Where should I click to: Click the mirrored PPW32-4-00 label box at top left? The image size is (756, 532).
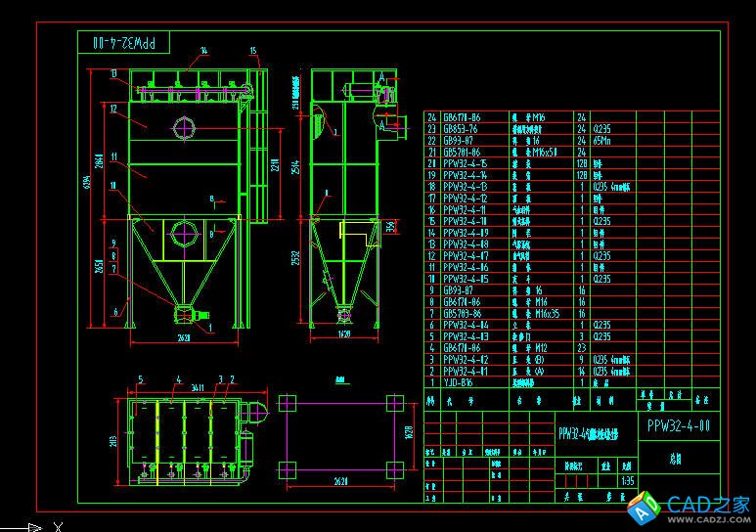(x=123, y=43)
